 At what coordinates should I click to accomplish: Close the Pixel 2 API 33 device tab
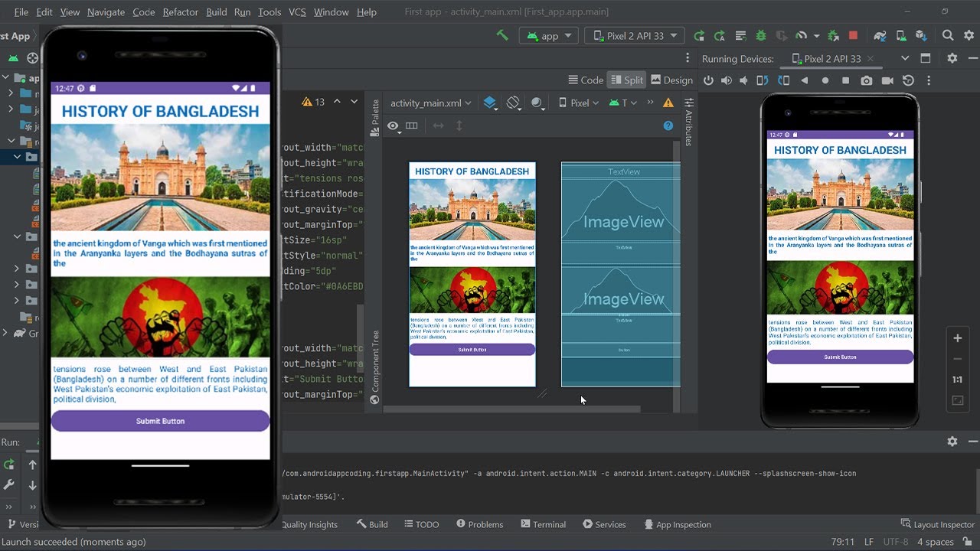click(x=871, y=58)
